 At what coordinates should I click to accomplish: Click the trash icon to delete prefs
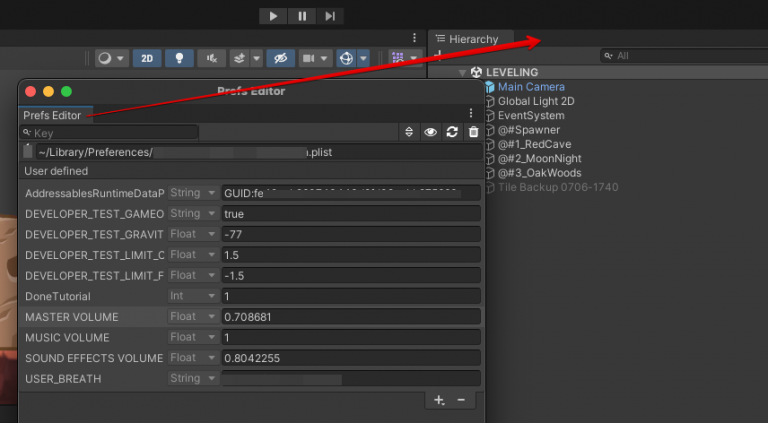(473, 132)
